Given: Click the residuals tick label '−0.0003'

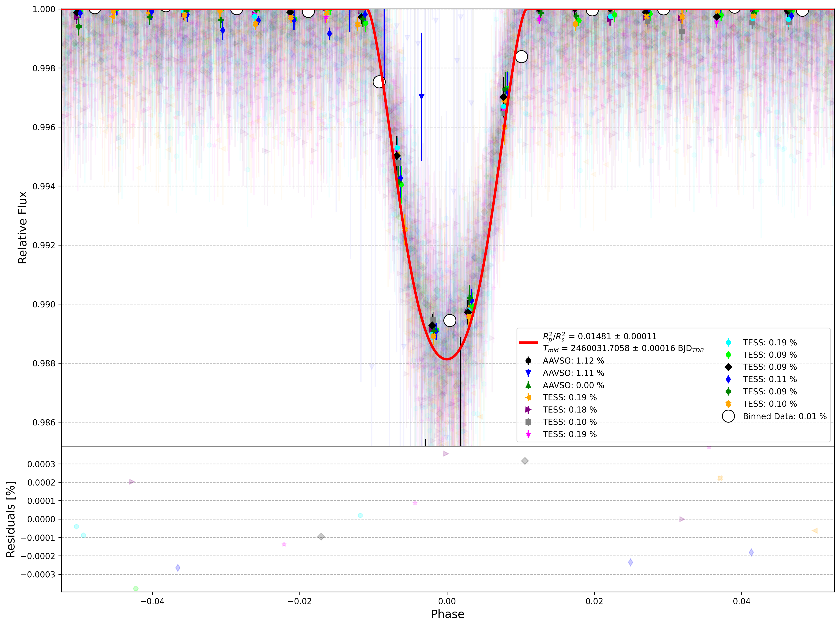Looking at the screenshot, I should point(38,575).
